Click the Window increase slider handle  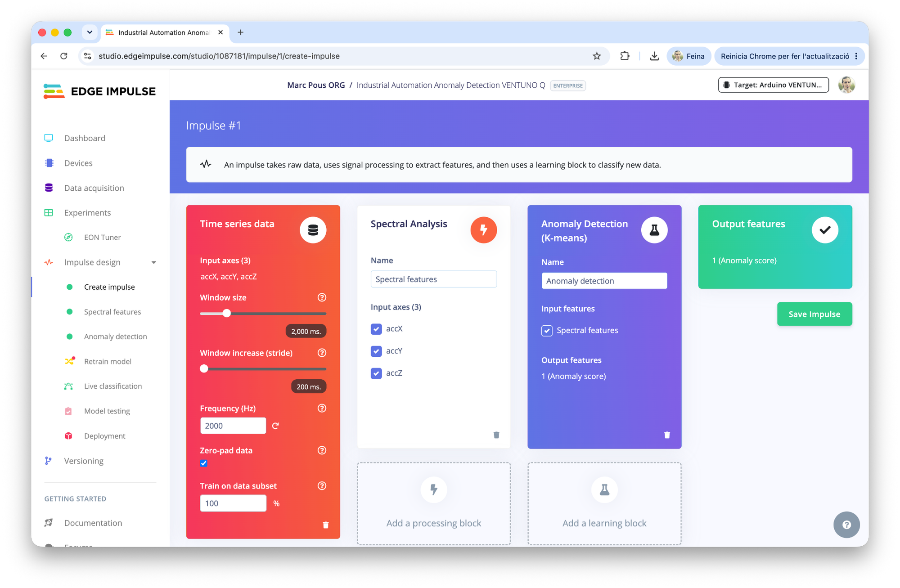point(204,368)
